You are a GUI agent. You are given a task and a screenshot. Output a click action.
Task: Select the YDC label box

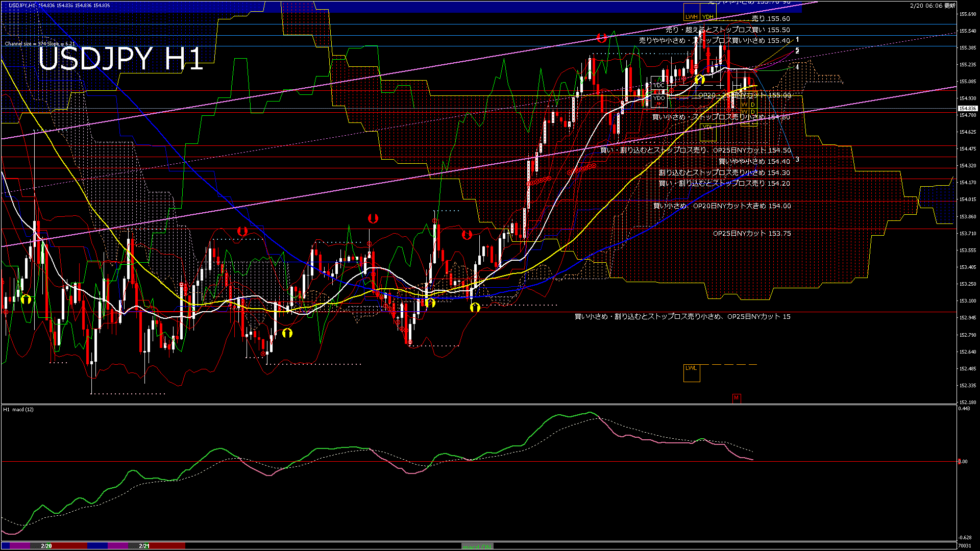(x=658, y=85)
